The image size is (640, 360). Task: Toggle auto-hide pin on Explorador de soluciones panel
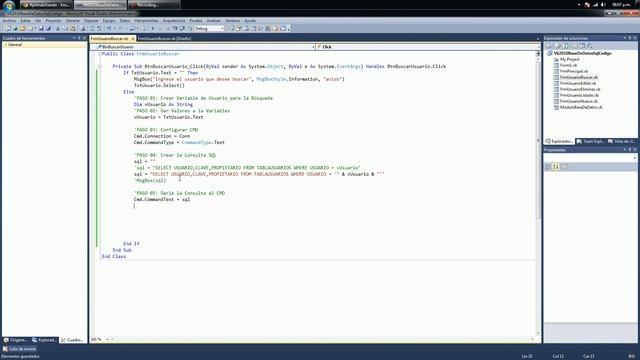(x=630, y=38)
